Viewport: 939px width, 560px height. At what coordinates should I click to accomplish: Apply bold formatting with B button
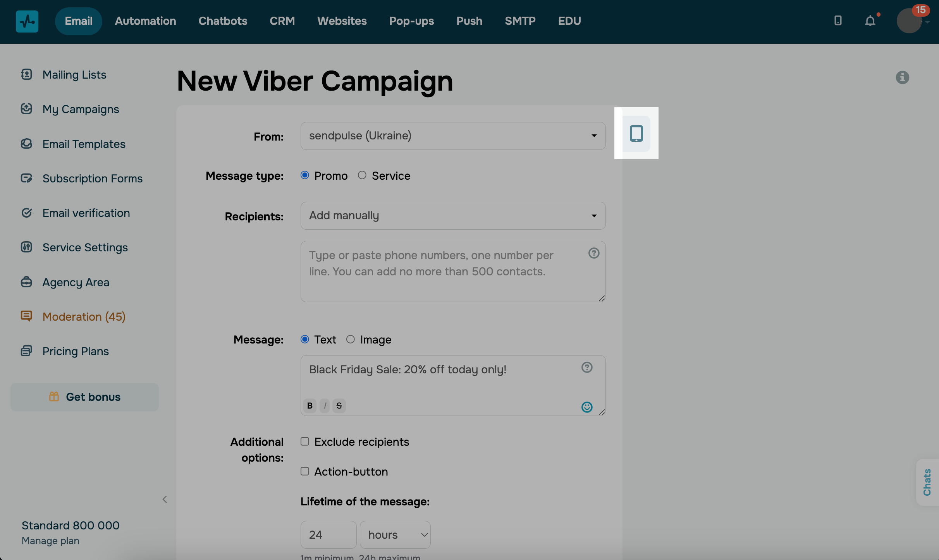(x=310, y=405)
